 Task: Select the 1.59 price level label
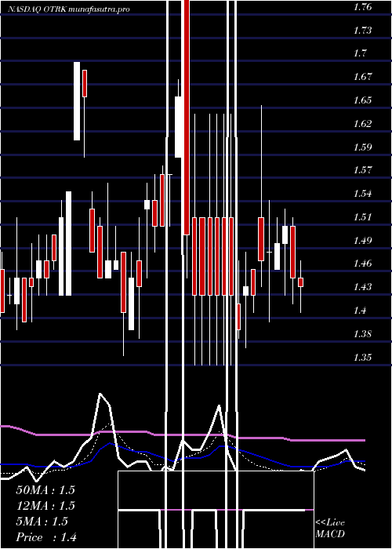point(362,147)
